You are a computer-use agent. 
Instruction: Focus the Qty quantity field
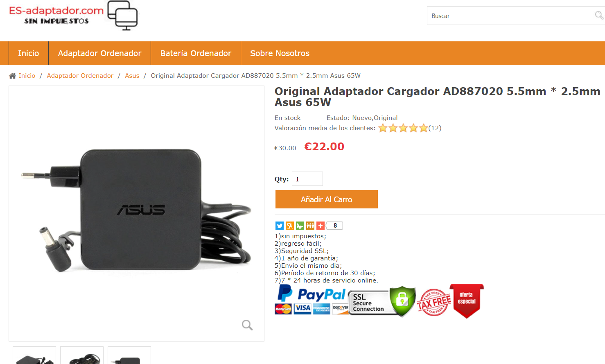point(307,179)
